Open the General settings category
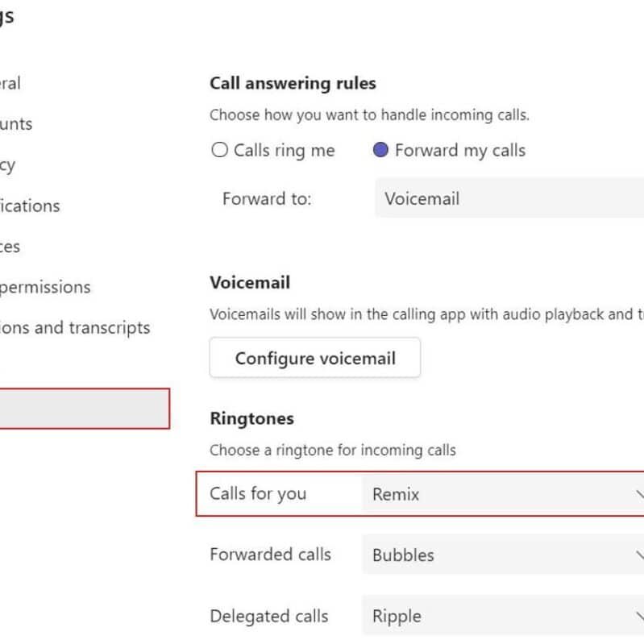 pos(10,83)
